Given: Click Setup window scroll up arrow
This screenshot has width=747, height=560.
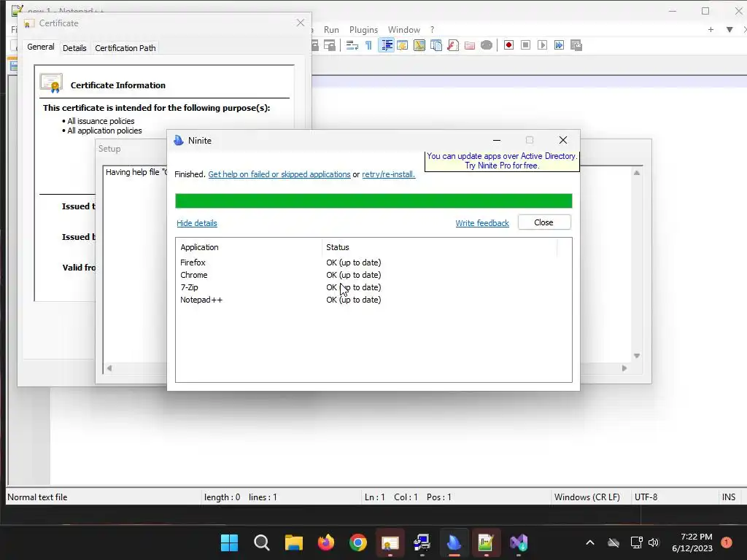Looking at the screenshot, I should [x=636, y=173].
